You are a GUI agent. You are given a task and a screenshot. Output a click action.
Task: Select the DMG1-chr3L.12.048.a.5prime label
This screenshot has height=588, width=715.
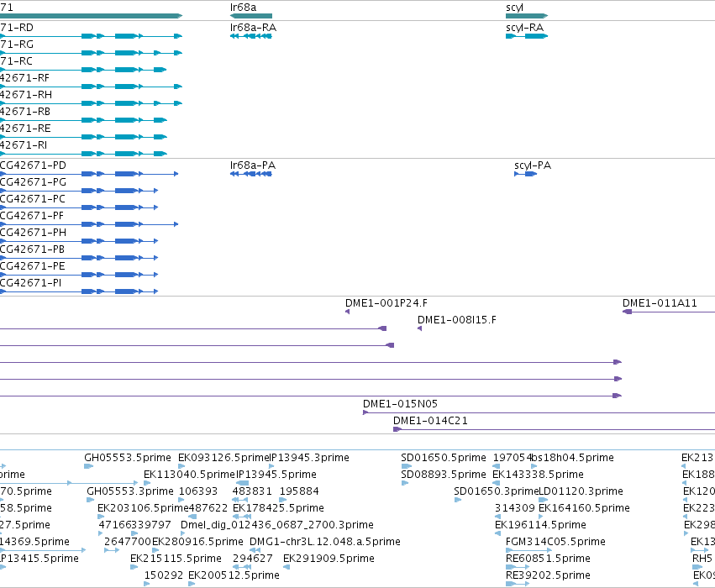(325, 542)
